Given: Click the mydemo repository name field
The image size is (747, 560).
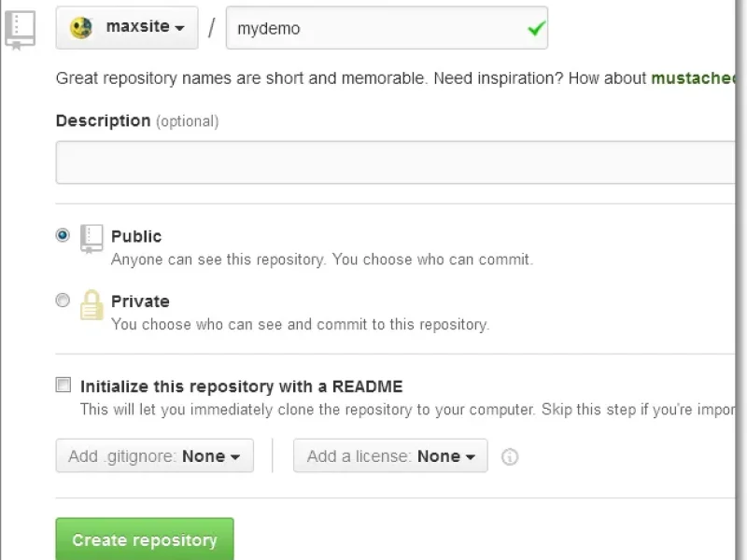Looking at the screenshot, I should pos(373,28).
